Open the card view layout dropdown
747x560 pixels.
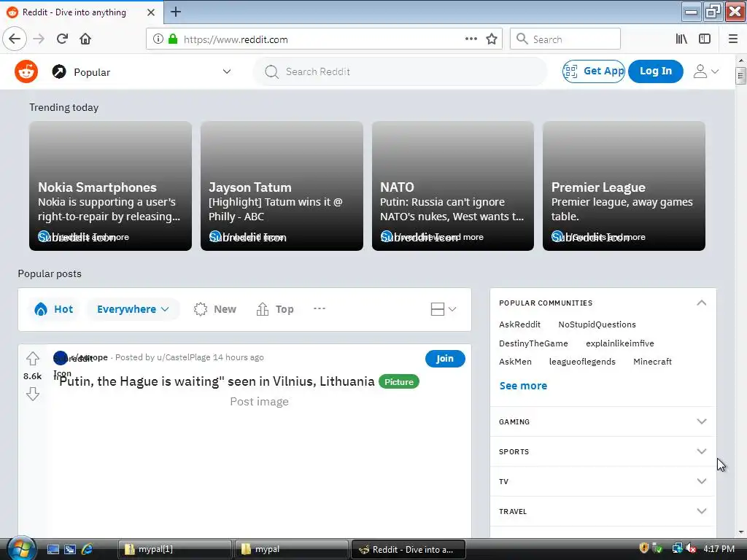444,309
